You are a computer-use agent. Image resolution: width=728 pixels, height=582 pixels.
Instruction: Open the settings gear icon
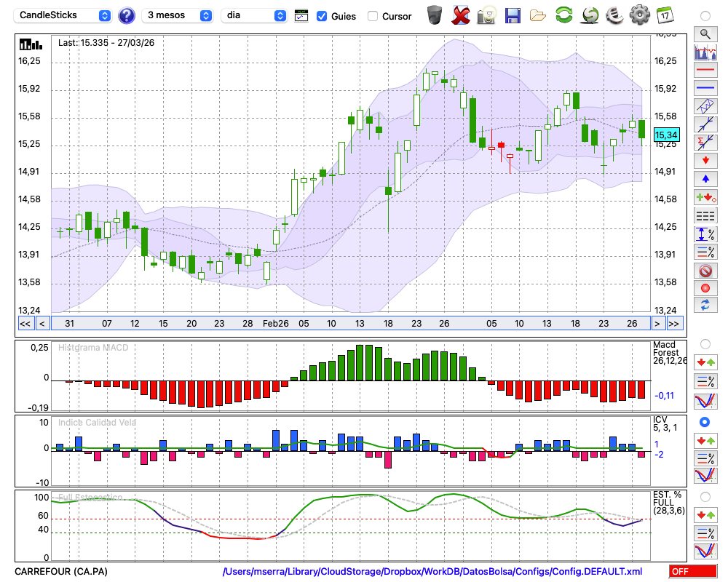tap(639, 15)
